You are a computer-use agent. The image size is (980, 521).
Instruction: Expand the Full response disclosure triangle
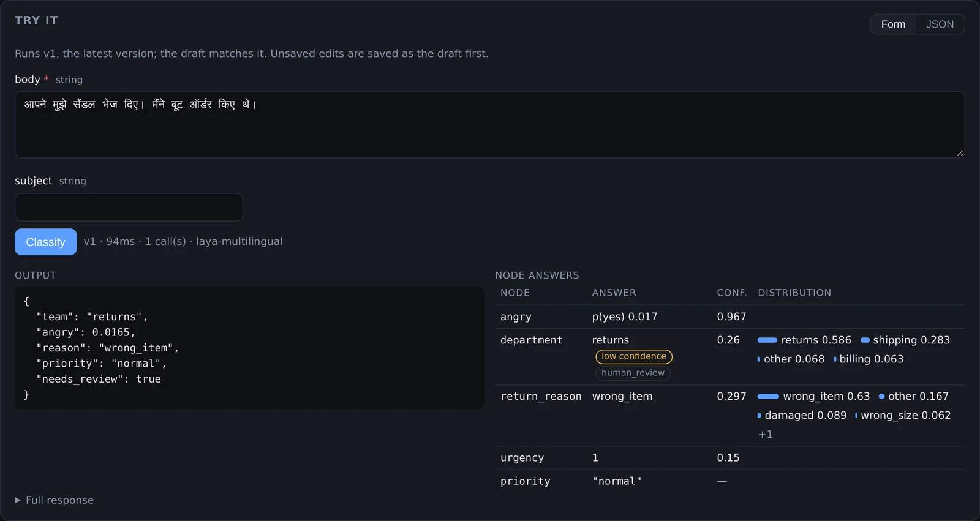click(x=18, y=500)
